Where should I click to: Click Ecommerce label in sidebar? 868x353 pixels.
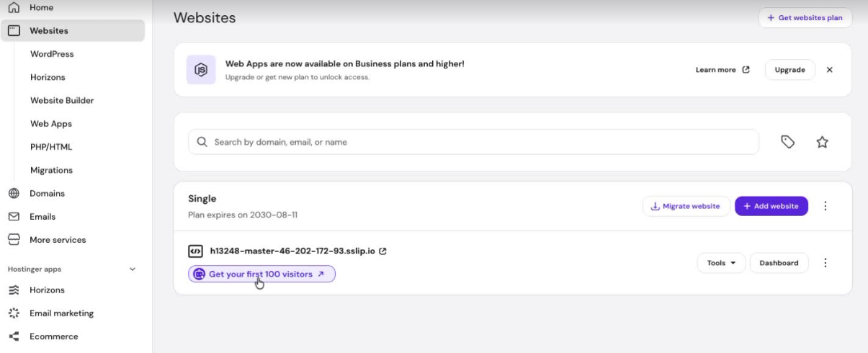54,336
